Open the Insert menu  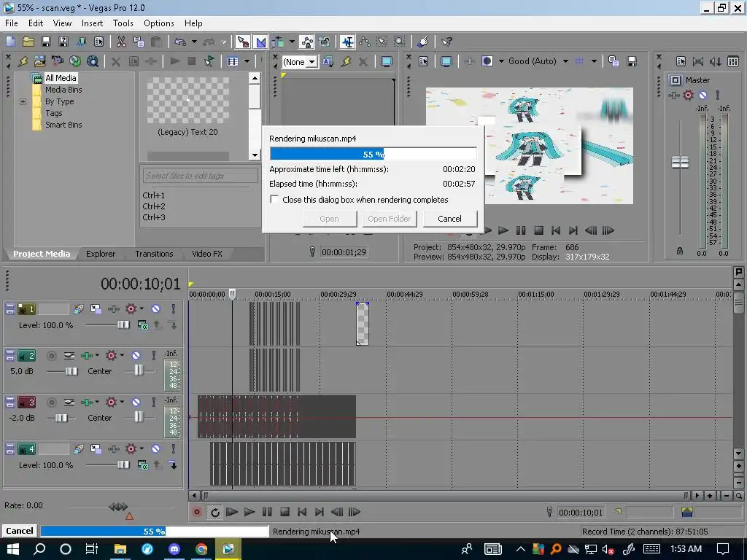point(92,23)
